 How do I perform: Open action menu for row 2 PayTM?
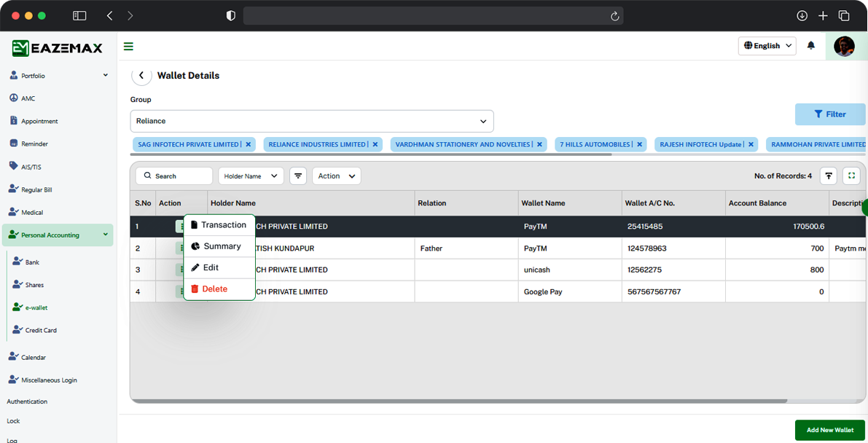pos(180,248)
